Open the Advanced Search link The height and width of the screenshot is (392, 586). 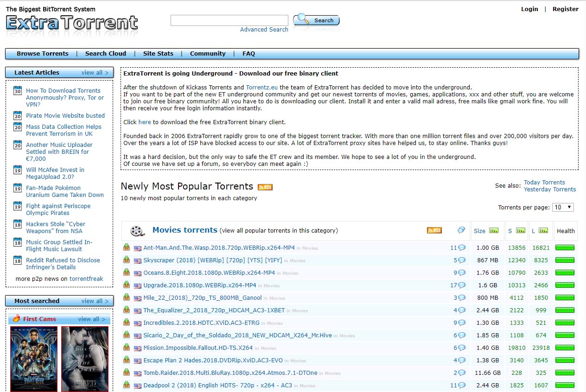[264, 30]
